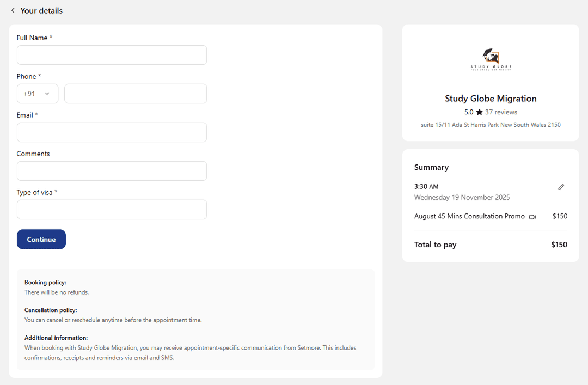Click the video camera icon beside consultation

[x=532, y=217]
